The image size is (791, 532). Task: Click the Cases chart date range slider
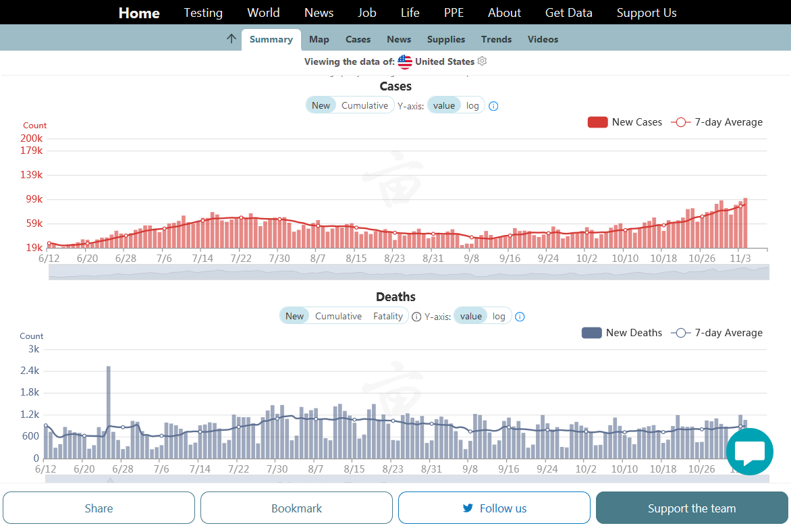click(408, 272)
